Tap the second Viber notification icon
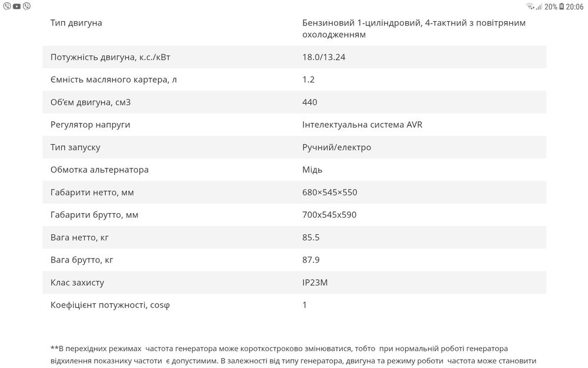 26,6
